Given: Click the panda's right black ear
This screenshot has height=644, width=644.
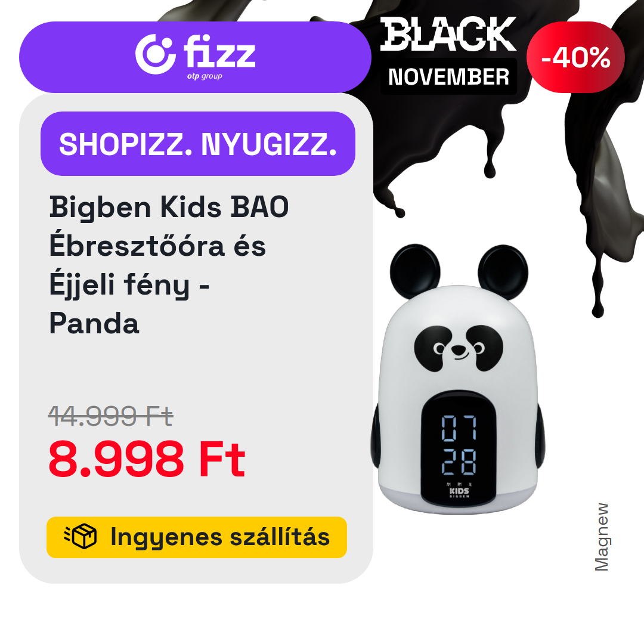Looking at the screenshot, I should [503, 272].
